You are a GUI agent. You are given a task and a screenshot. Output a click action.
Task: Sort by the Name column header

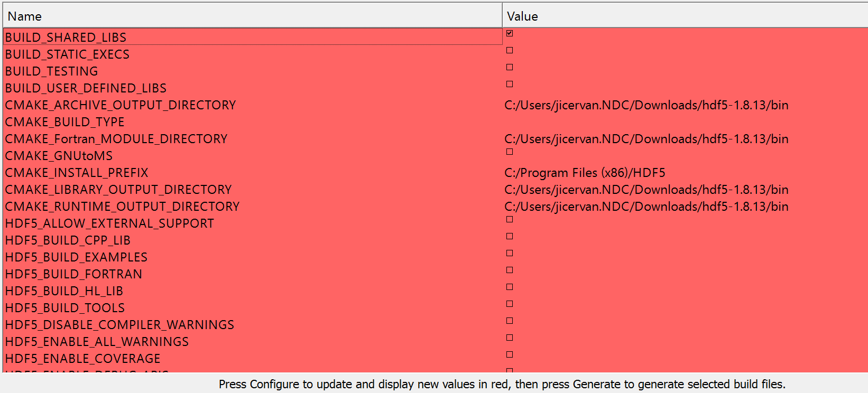252,16
